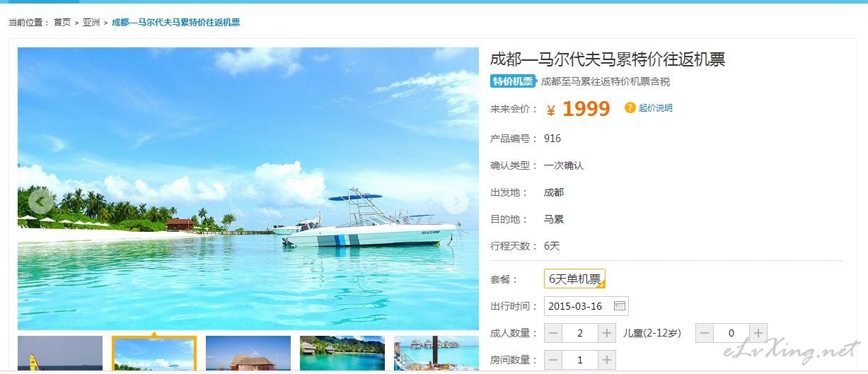Select the thatched hut thumbnail
The height and width of the screenshot is (374, 868).
coord(248,353)
